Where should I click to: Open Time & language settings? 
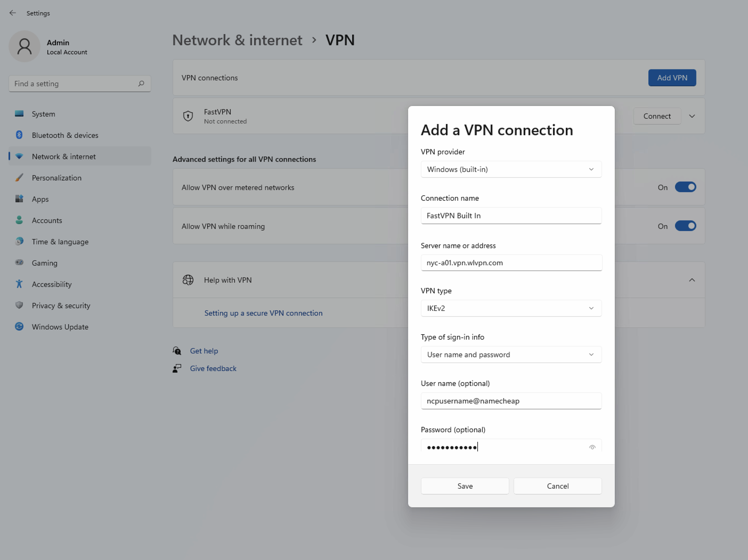[80, 242]
